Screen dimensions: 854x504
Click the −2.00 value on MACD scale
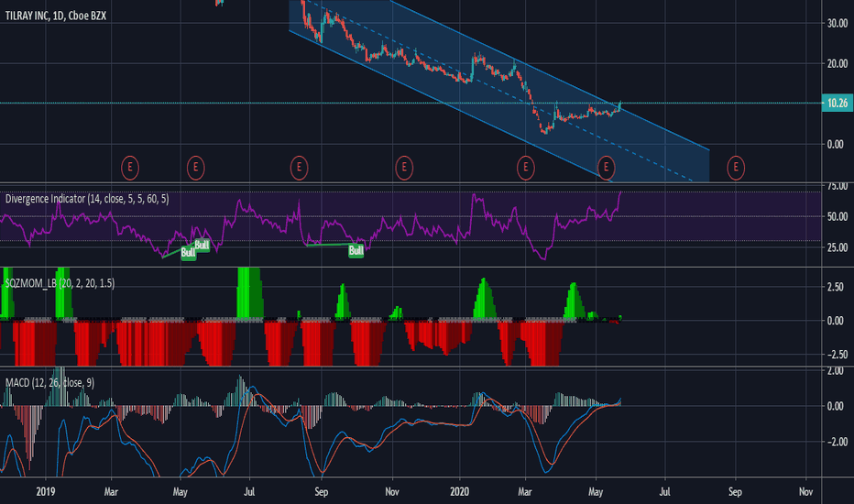[x=838, y=442]
